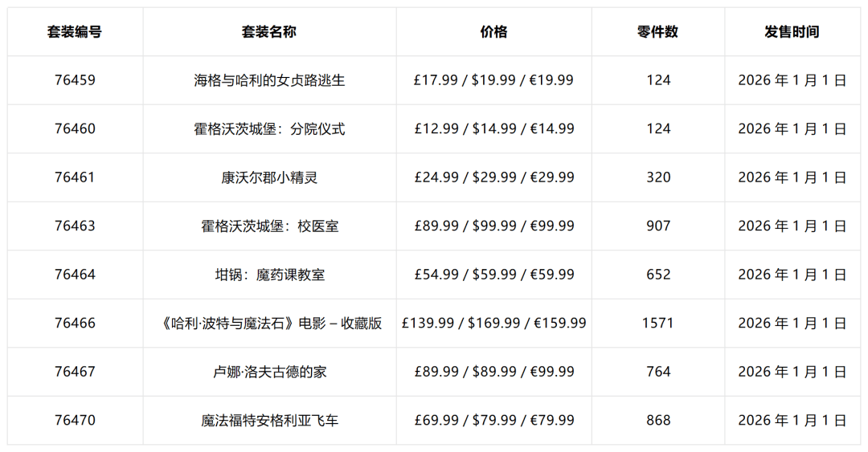Click price £54.99 / $59.99 / €59.99
This screenshot has height=452, width=868.
tap(493, 275)
